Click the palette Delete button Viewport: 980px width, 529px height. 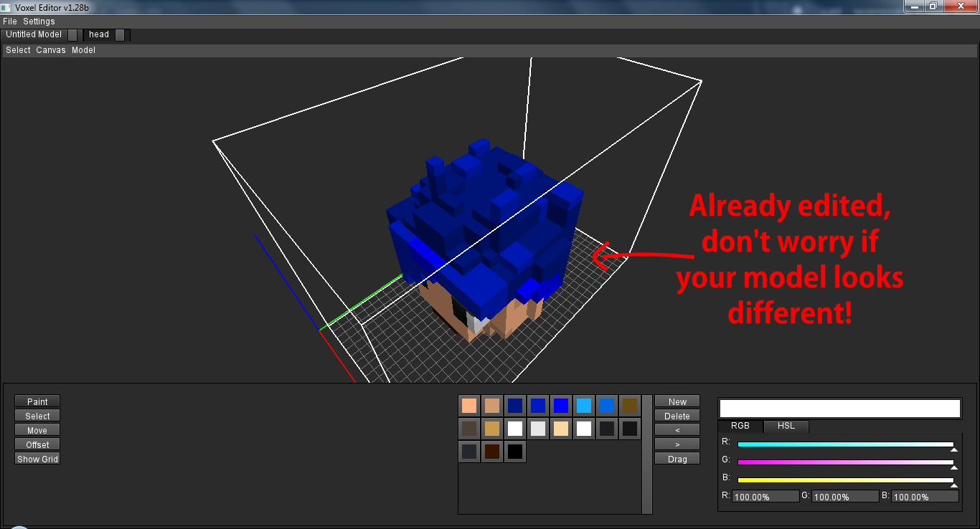tap(677, 416)
